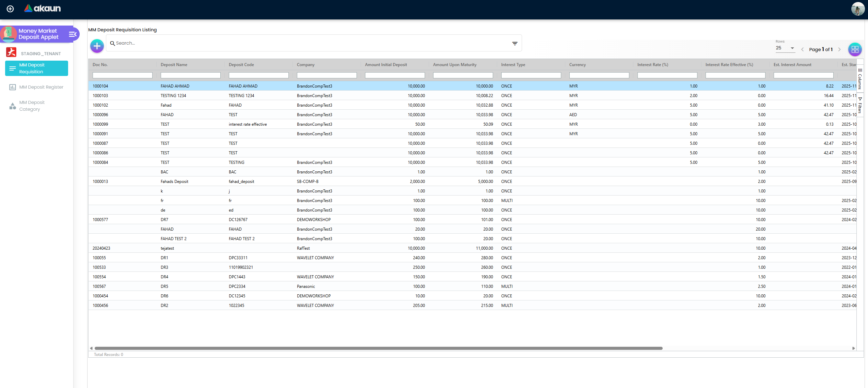The height and width of the screenshot is (388, 868).
Task: Click the Money Market Deposit Applet icon
Action: 9,34
